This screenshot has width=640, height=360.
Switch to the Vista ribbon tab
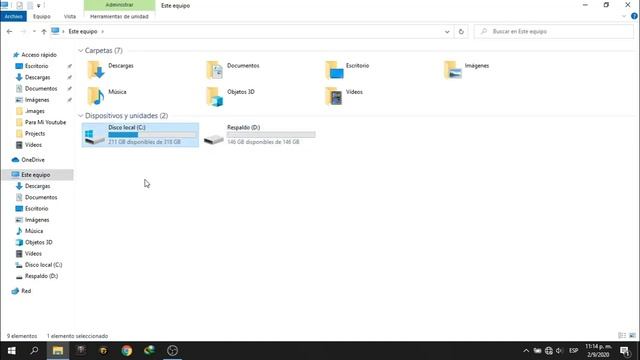tap(70, 16)
